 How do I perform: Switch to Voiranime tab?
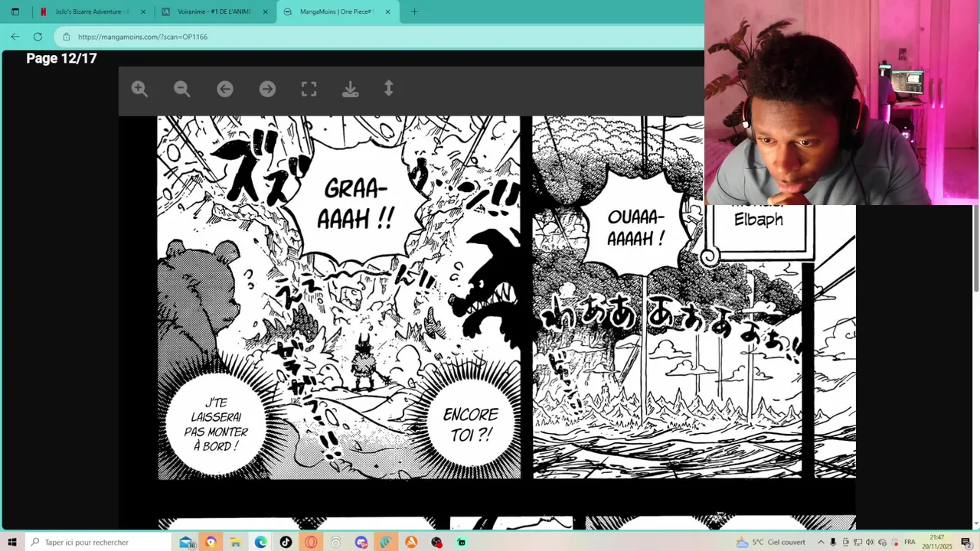(x=214, y=11)
